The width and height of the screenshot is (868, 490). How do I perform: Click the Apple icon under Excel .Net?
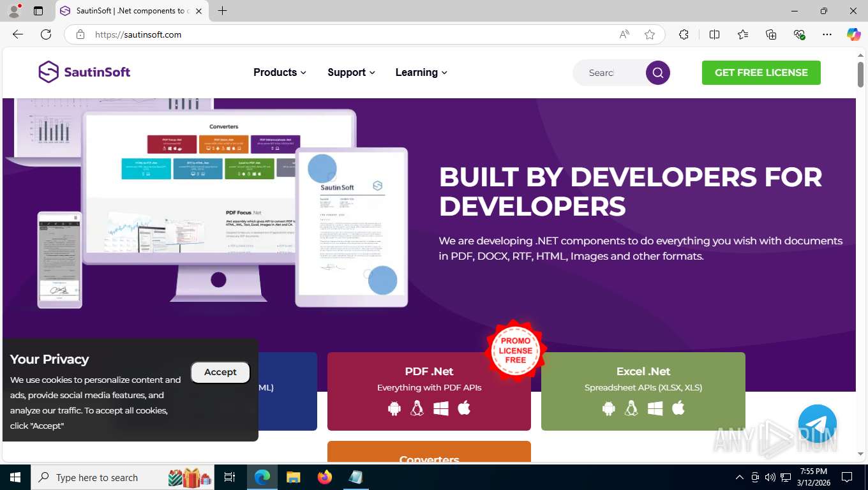click(678, 408)
